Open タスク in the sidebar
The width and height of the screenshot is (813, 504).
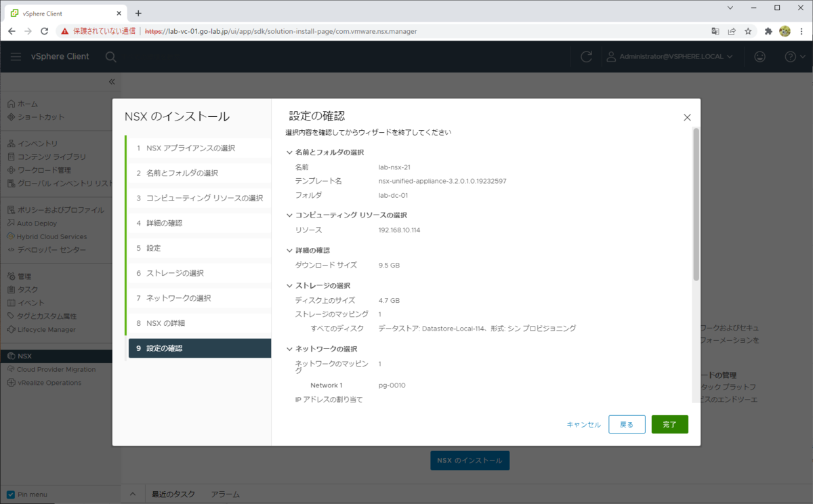click(22, 290)
